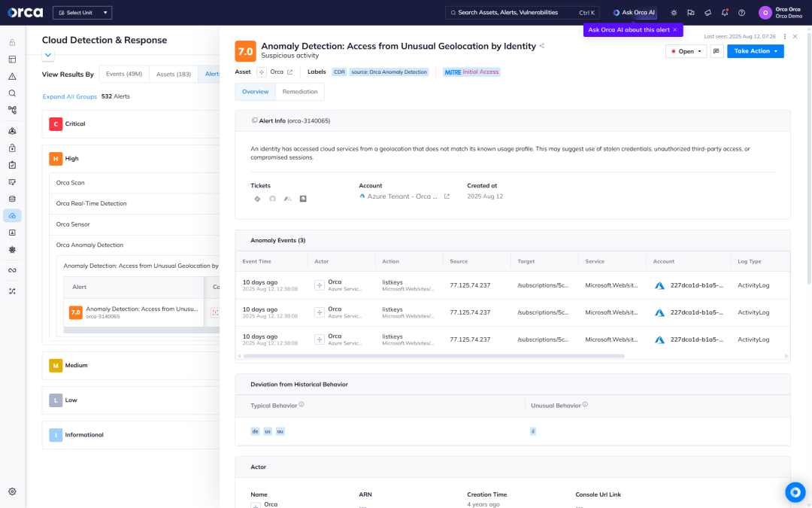Click the settings gear in the left sidebar
Viewport: 812px width, 508px height.
[12, 491]
